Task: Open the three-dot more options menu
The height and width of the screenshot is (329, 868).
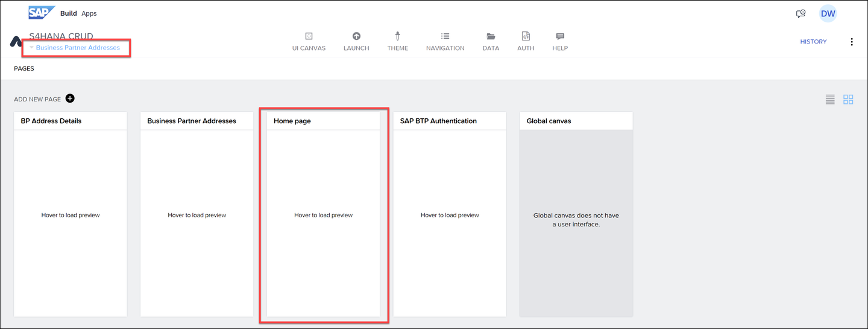Action: pyautogui.click(x=852, y=42)
